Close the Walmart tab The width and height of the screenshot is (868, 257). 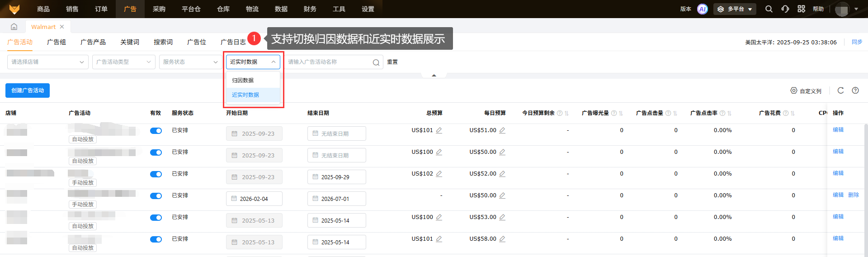(62, 27)
